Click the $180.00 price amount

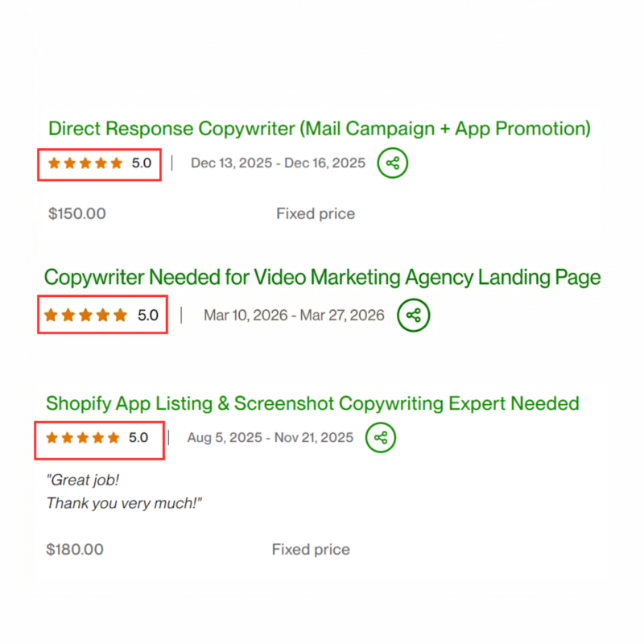(75, 550)
